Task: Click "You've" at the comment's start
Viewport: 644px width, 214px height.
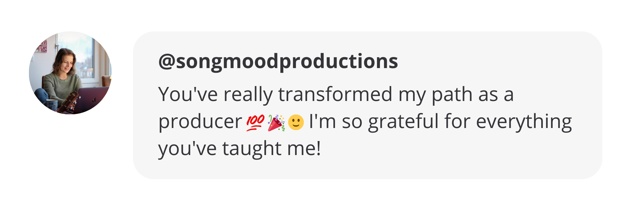Action: click(x=188, y=94)
